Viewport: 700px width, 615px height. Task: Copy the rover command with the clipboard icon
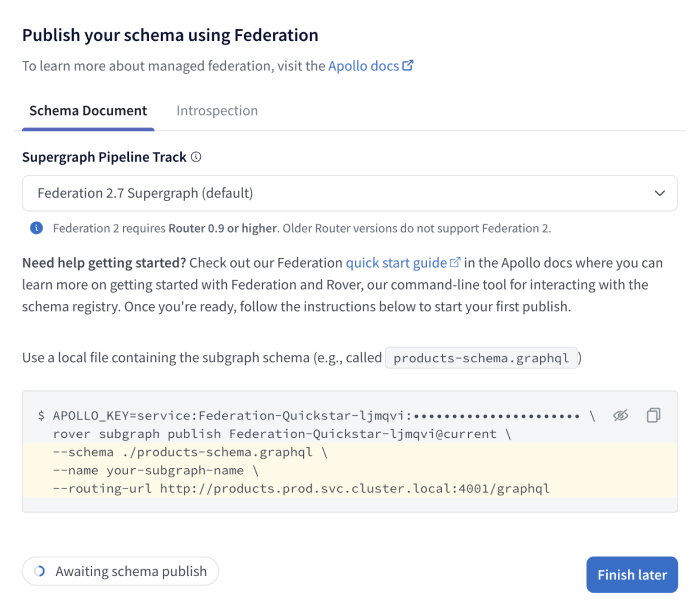click(x=654, y=415)
